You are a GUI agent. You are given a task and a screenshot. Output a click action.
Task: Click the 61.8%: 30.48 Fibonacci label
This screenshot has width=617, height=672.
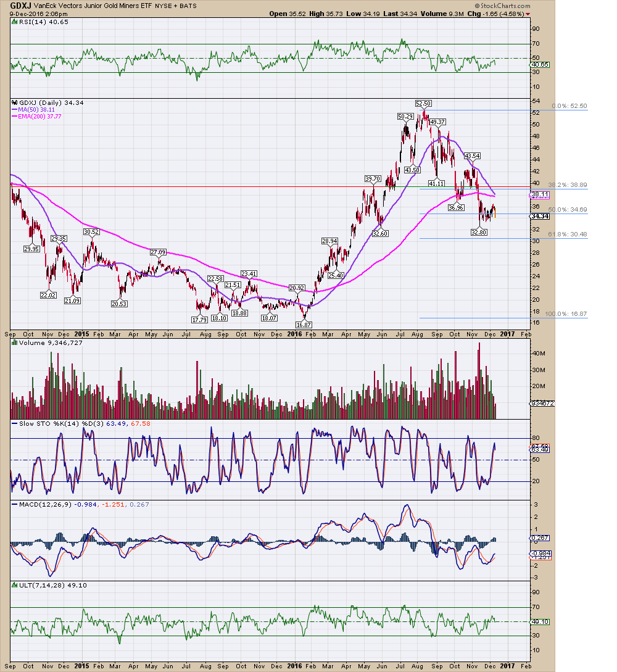[x=567, y=234]
